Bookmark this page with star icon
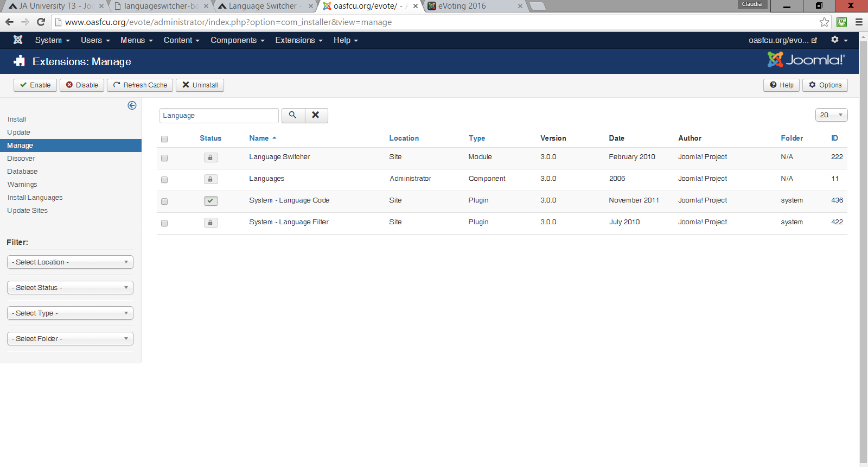Screen dimensions: 868x467 824,22
